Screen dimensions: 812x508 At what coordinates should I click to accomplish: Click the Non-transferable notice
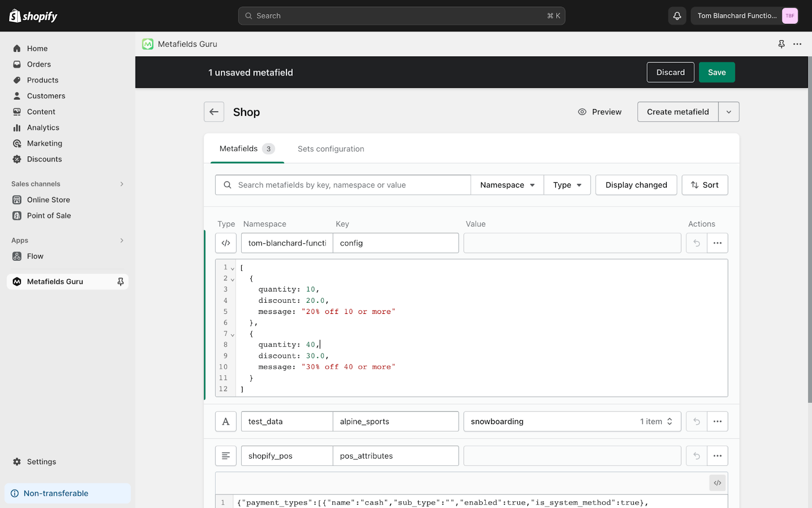tap(67, 493)
